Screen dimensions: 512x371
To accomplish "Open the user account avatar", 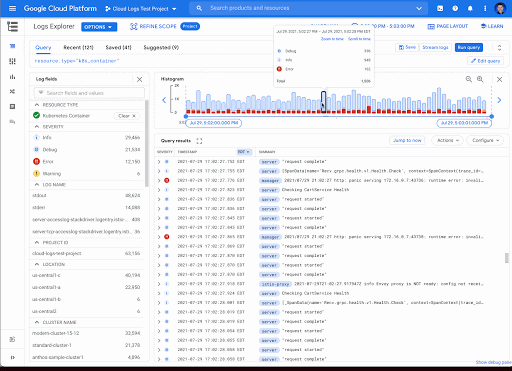I will pyautogui.click(x=500, y=8).
